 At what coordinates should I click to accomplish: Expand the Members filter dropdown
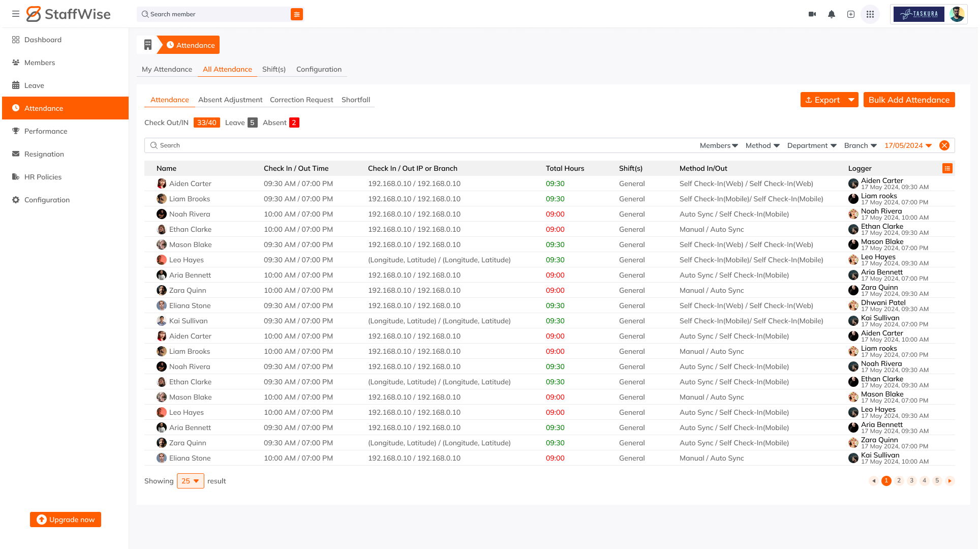tap(719, 145)
